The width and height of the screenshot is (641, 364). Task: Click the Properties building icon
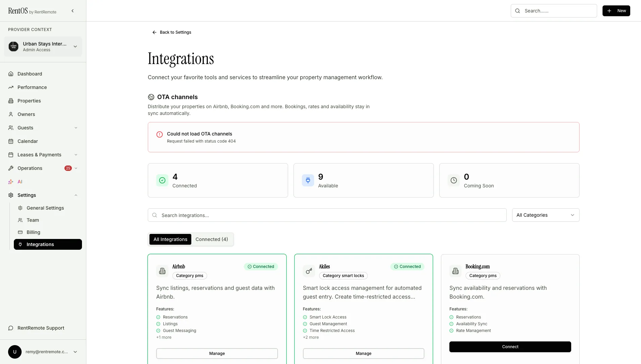(11, 101)
